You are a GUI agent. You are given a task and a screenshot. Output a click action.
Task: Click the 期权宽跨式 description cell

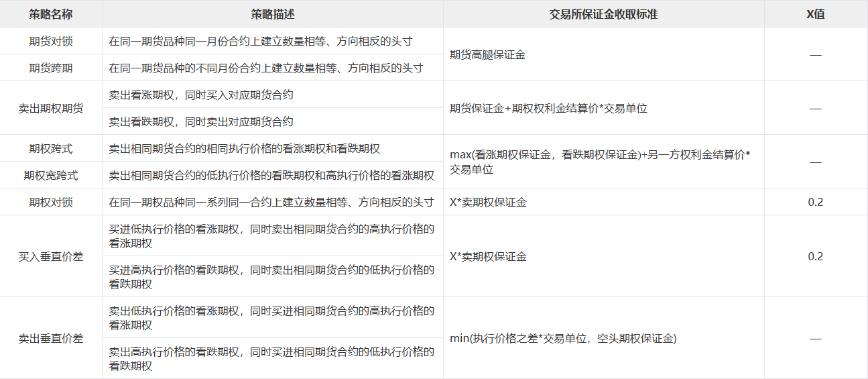(x=273, y=175)
